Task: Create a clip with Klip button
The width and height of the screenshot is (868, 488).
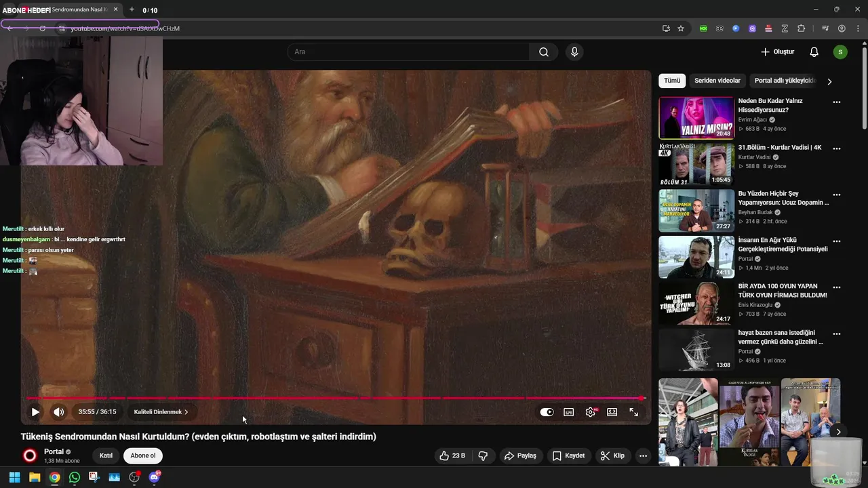Action: tap(612, 455)
